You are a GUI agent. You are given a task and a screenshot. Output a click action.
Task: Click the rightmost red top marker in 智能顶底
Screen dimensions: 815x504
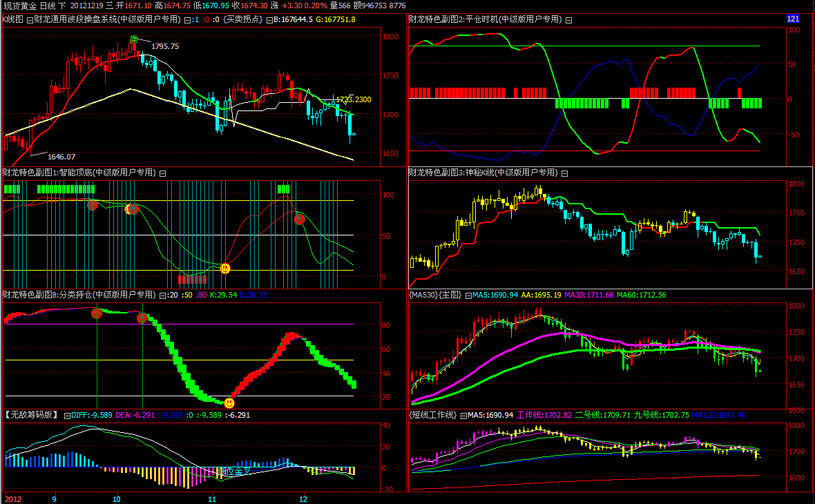coord(300,220)
